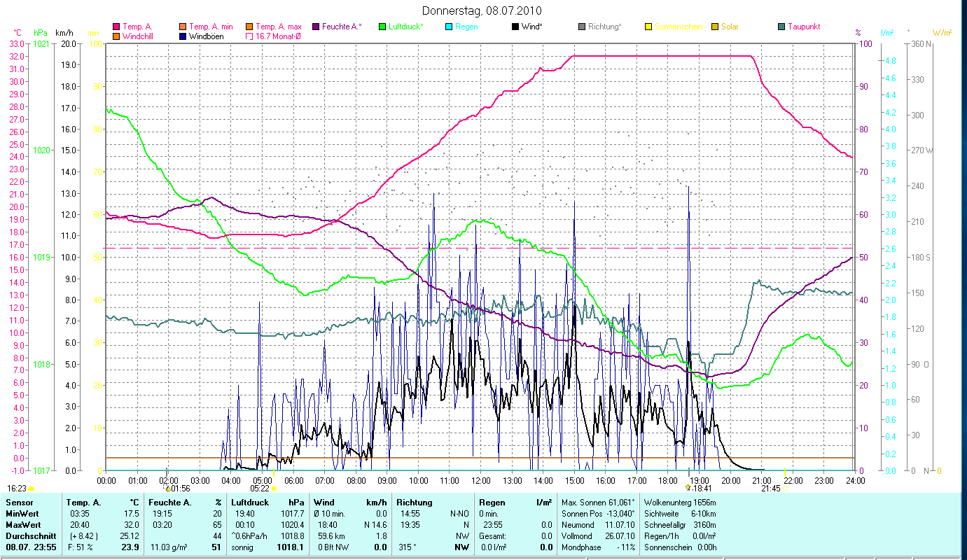Image resolution: width=967 pixels, height=560 pixels.
Task: Click the W/m² axis unit label
Action: (x=942, y=33)
